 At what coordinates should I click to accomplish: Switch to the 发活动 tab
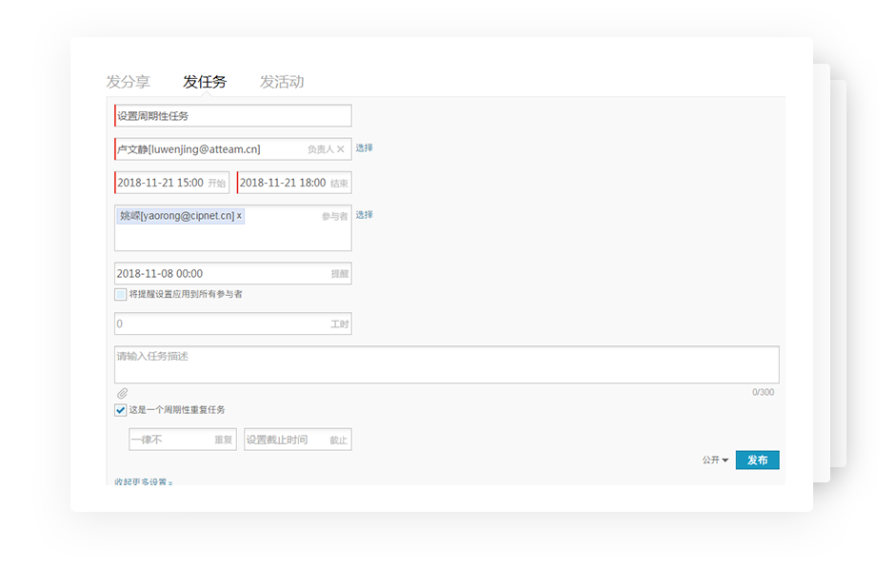pyautogui.click(x=282, y=82)
